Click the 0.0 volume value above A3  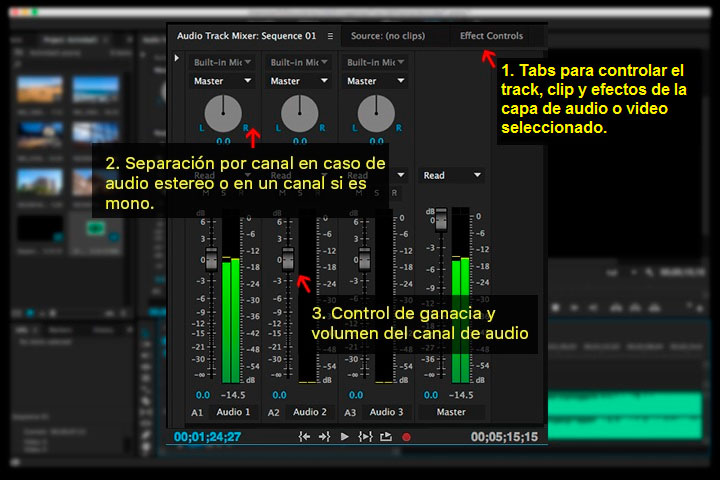click(x=356, y=395)
